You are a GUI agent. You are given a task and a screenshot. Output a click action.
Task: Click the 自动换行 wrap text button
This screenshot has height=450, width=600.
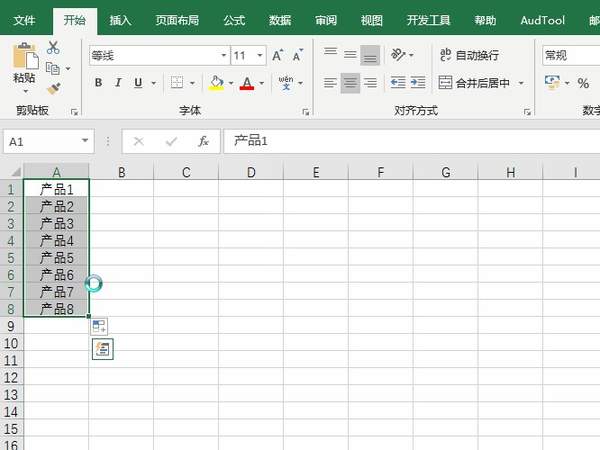pyautogui.click(x=468, y=56)
